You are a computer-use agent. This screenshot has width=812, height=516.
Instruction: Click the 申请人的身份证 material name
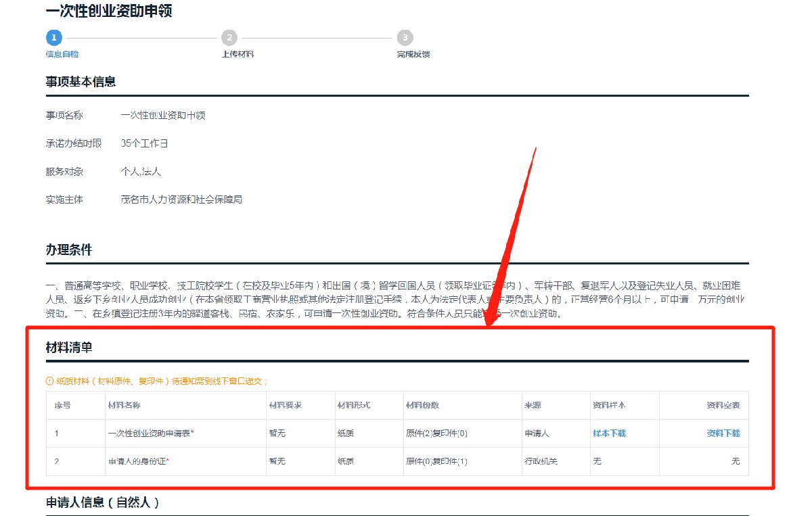coord(138,461)
